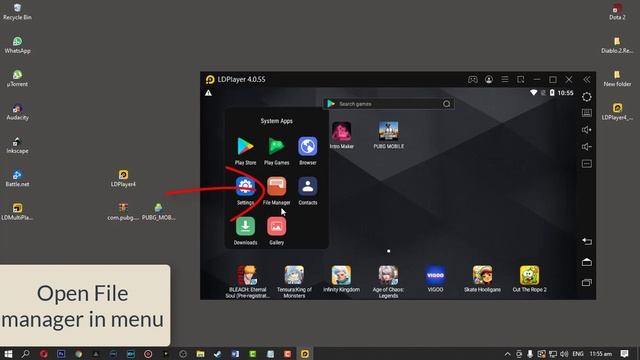Viewport: 640px width, 360px height.
Task: Click the LDPlayer taskbar button
Action: (x=305, y=353)
